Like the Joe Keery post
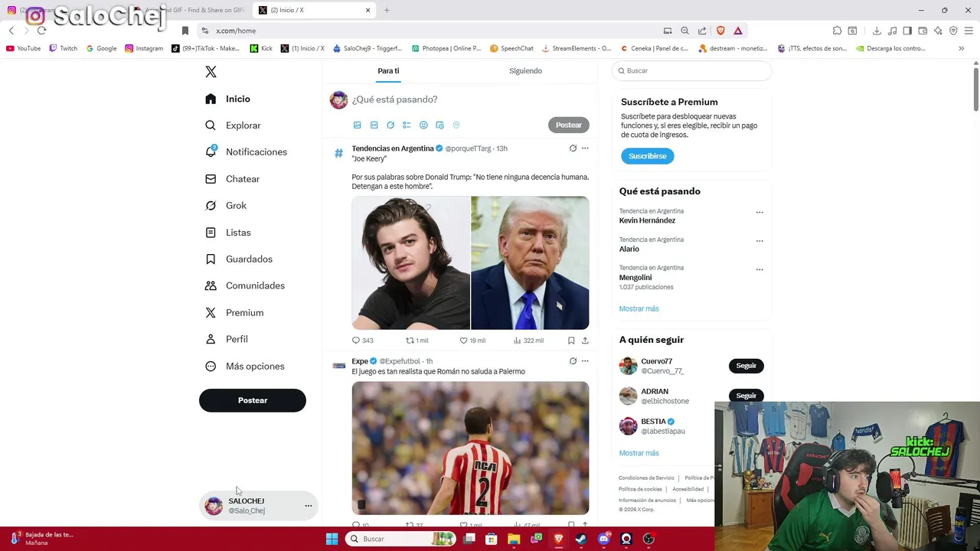This screenshot has height=551, width=980. [x=472, y=341]
